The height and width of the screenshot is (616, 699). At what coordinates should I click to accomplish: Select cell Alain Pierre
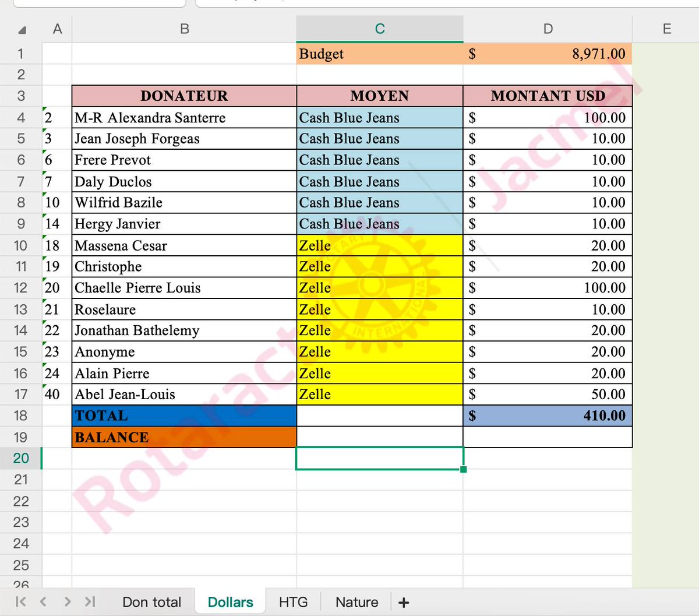pos(184,373)
